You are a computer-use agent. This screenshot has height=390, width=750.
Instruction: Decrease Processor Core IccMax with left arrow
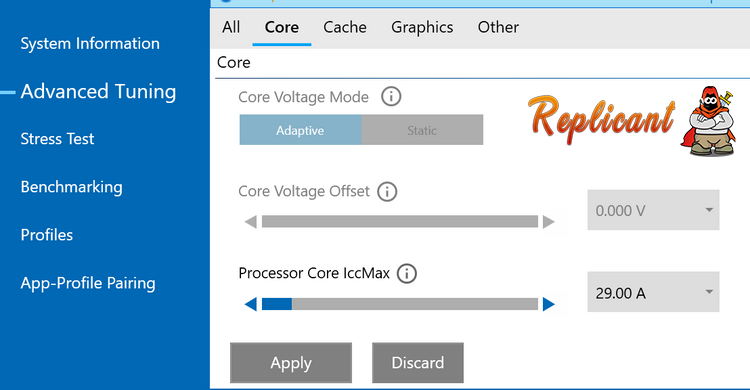[x=251, y=304]
